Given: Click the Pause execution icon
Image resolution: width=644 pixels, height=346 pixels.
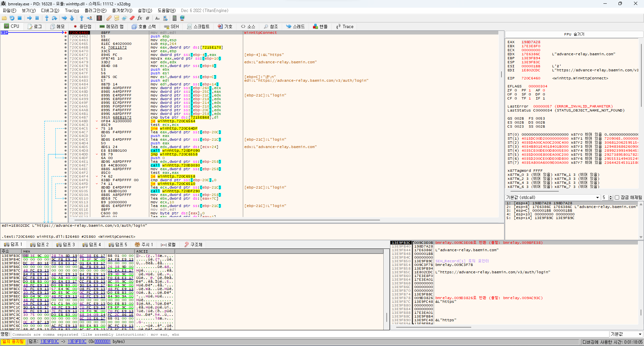Looking at the screenshot, I should [x=37, y=18].
